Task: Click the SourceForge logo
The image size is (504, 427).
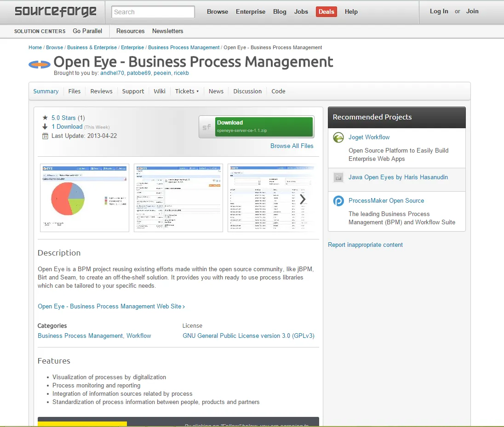Action: coord(55,11)
